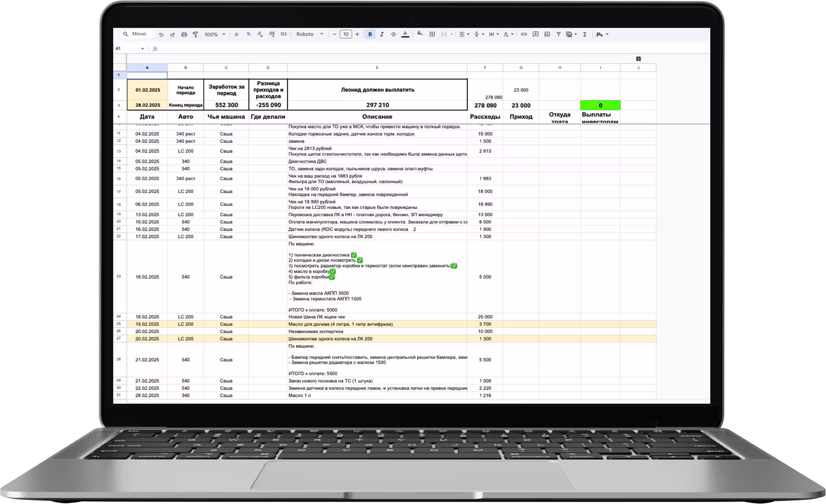Open text wrapping dropdown
The height and width of the screenshot is (504, 826).
coord(494,34)
